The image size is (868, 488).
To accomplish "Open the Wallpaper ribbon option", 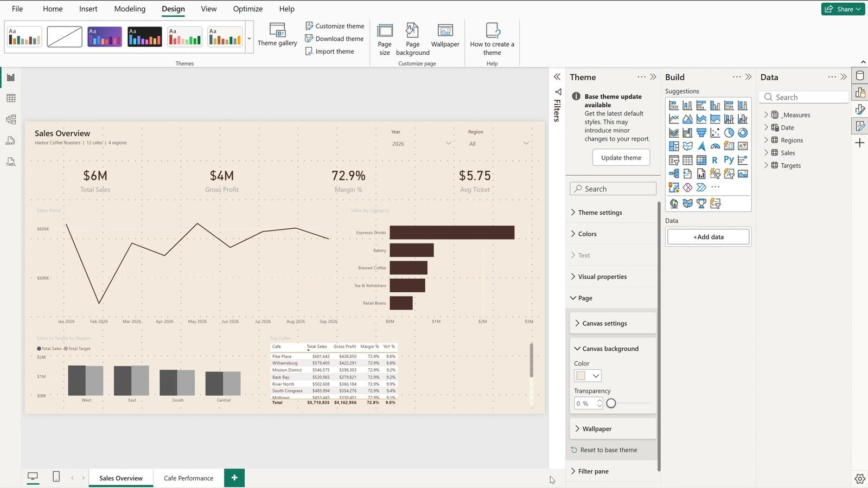I will point(445,36).
